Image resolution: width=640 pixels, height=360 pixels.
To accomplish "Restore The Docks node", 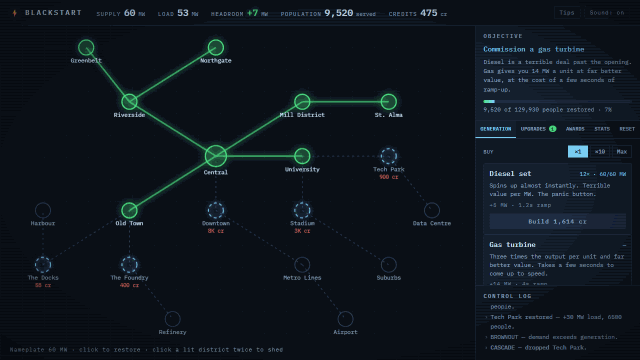I will tap(43, 264).
